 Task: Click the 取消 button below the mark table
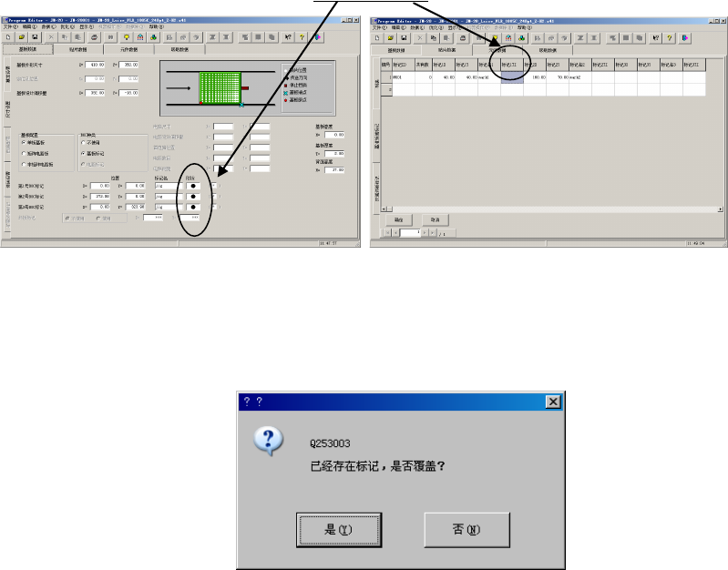pyautogui.click(x=435, y=219)
